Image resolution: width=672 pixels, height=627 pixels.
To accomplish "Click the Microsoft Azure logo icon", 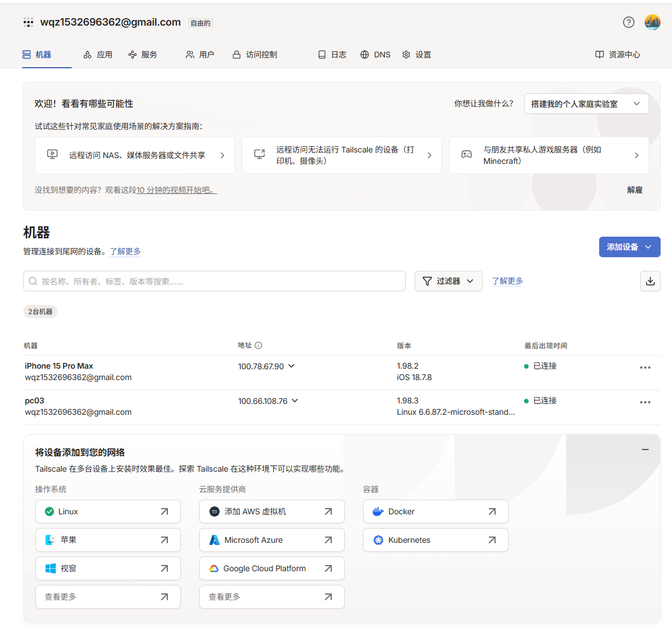I will [x=215, y=540].
